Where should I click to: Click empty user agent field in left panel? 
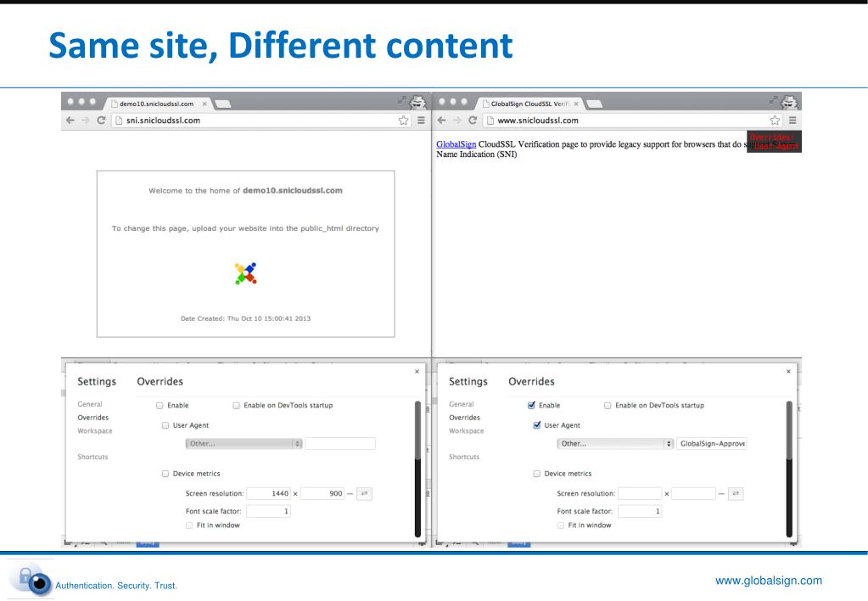point(340,444)
